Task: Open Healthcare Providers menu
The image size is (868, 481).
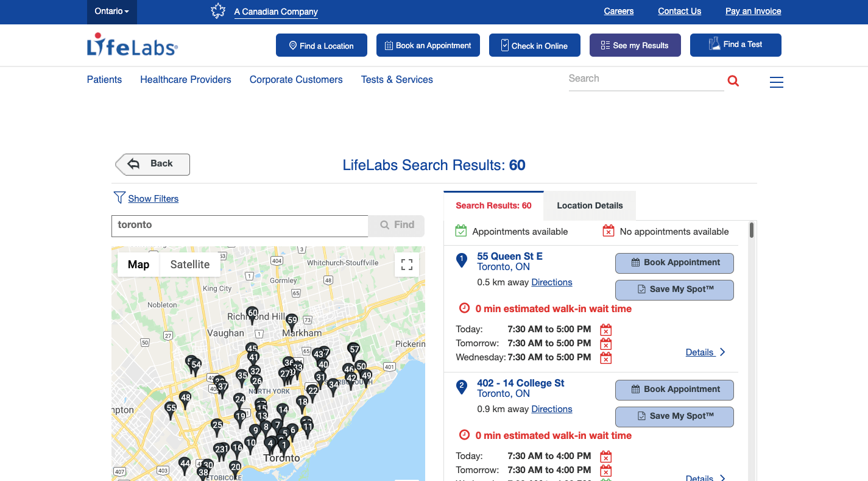Action: pos(186,79)
